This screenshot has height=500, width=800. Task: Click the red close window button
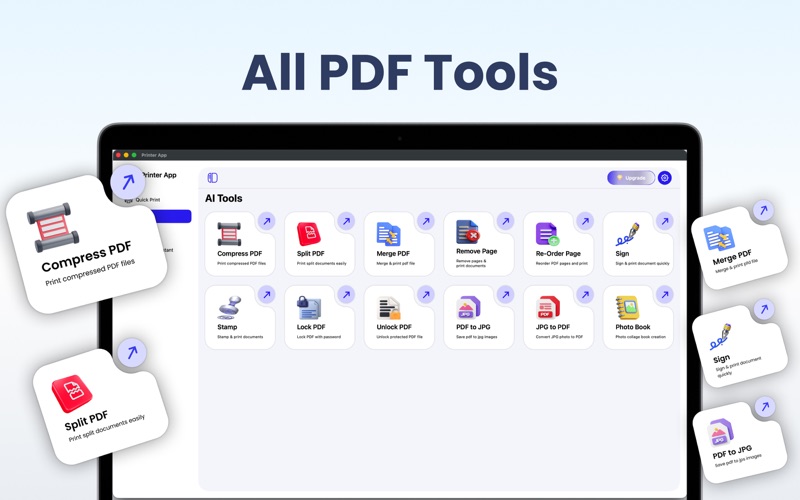pyautogui.click(x=118, y=155)
